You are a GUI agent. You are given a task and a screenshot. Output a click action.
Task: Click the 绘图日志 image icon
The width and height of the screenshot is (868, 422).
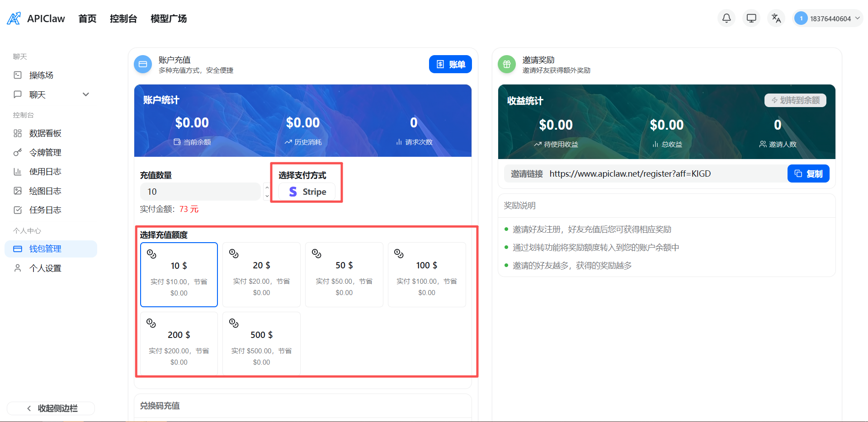pos(18,191)
